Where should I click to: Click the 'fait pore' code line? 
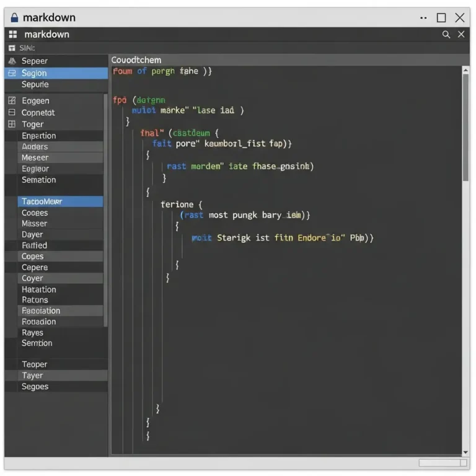coord(222,143)
